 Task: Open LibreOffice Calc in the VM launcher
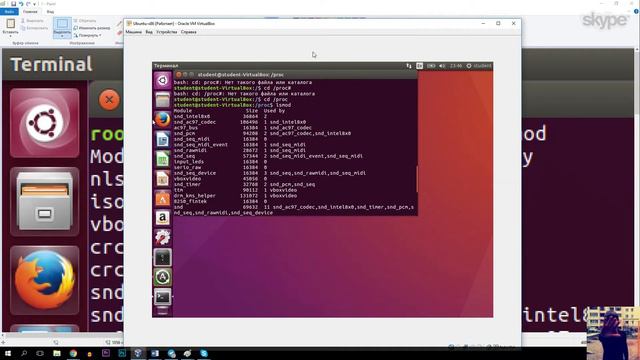click(x=162, y=159)
